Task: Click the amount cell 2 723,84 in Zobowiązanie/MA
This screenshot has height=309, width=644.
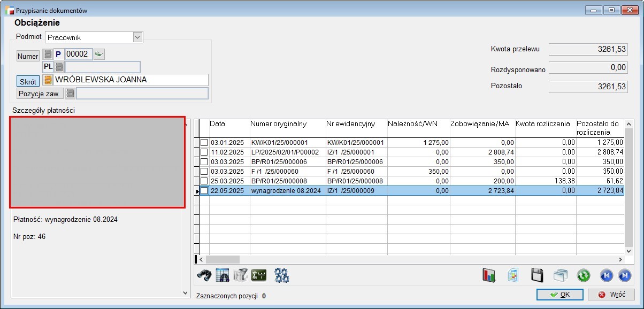Action: pyautogui.click(x=482, y=191)
